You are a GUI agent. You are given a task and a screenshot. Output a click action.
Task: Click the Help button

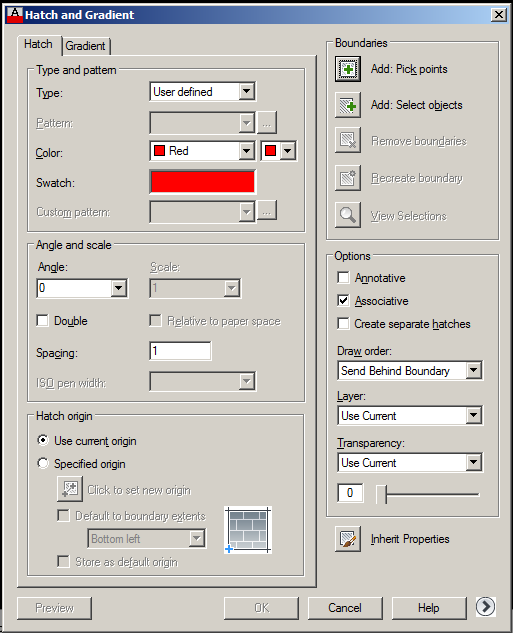click(x=429, y=608)
